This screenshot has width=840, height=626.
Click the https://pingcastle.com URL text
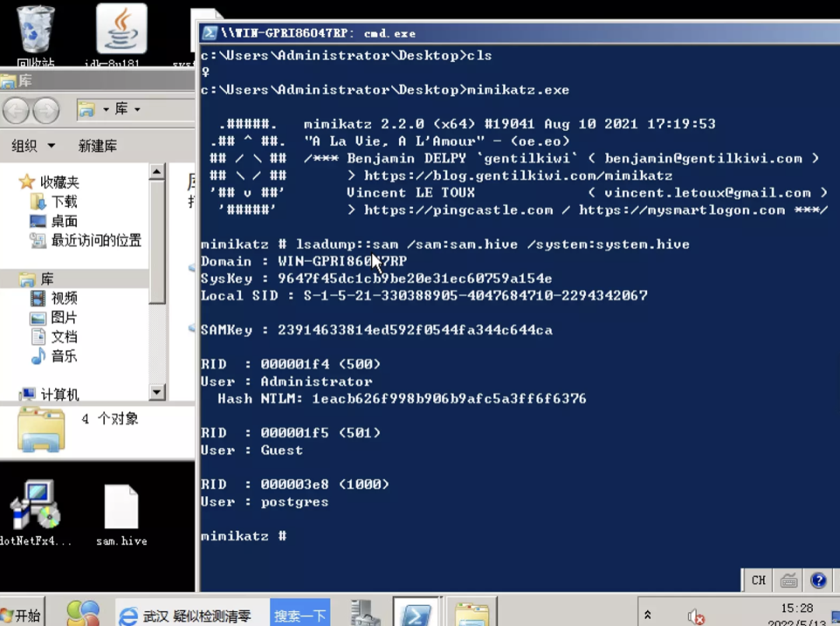coord(459,210)
